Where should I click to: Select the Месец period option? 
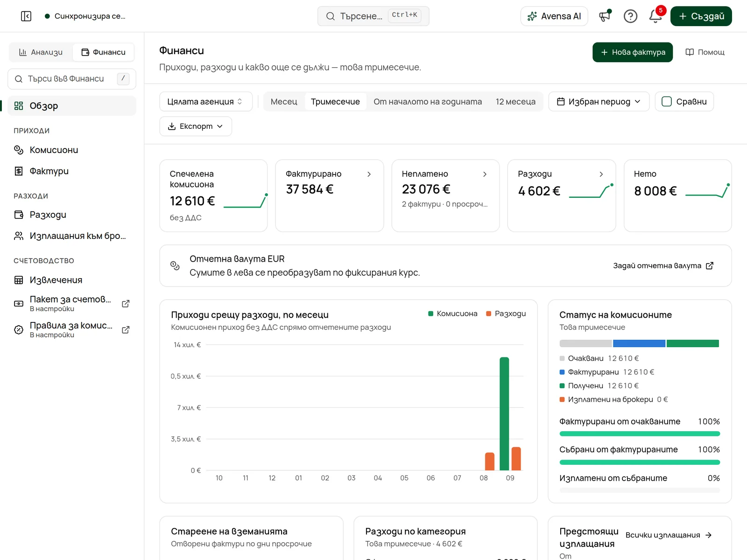tap(284, 102)
